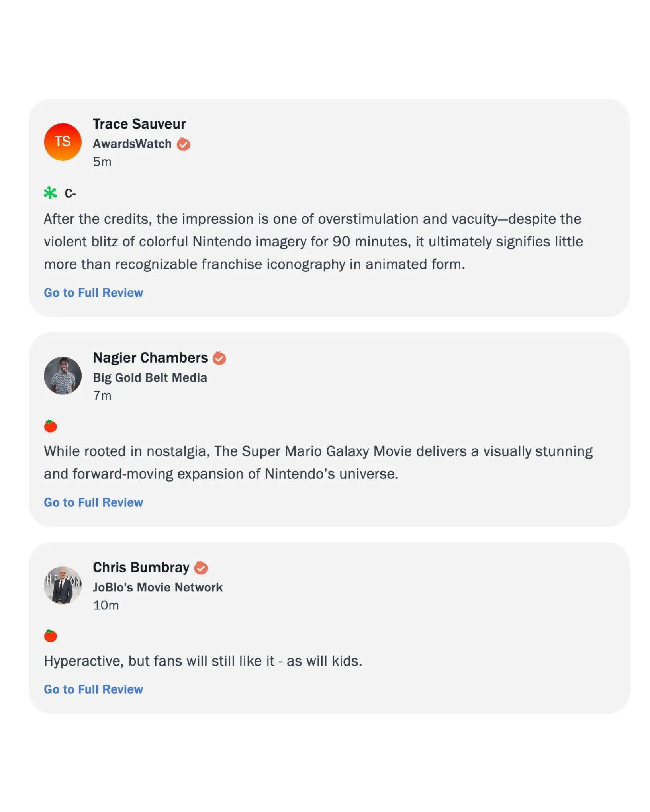Click the green rotten splat icon
650x812 pixels.
point(50,193)
